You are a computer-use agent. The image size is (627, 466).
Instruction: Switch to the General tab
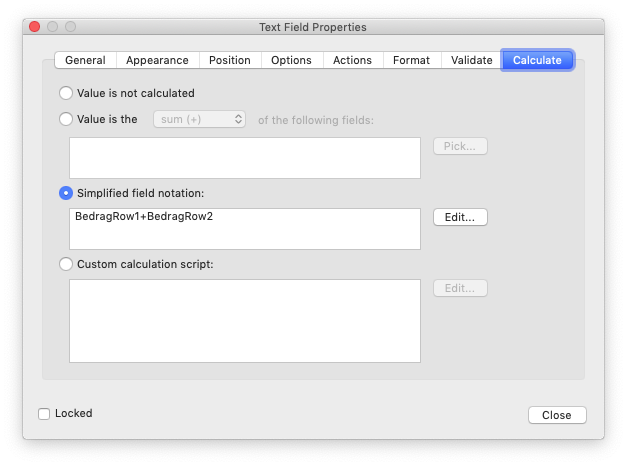[x=85, y=60]
